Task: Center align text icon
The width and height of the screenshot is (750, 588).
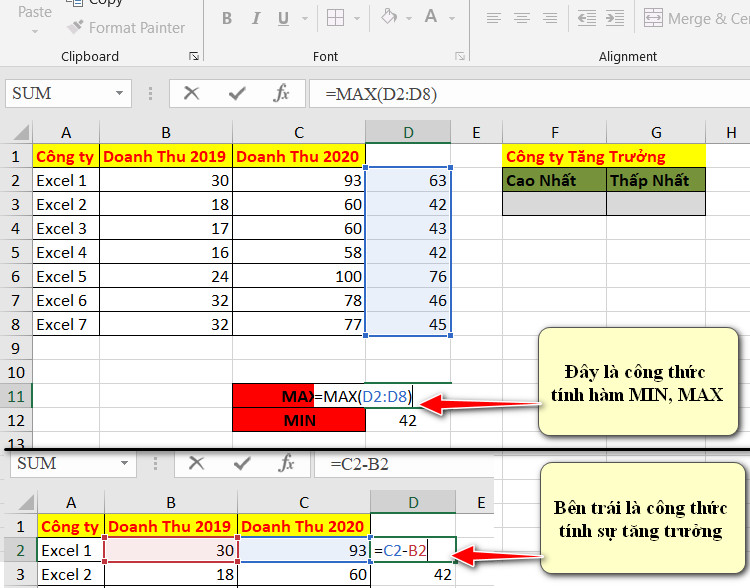Action: (x=522, y=19)
